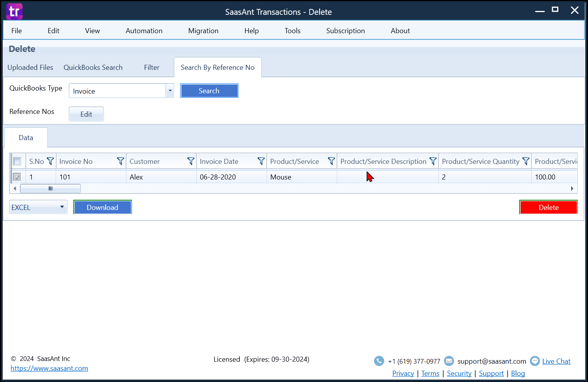588x382 pixels.
Task: Open filter icon for Invoice No column
Action: (121, 161)
